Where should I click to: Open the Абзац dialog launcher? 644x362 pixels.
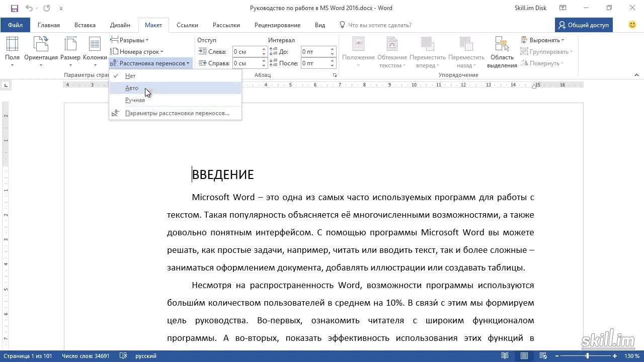(x=335, y=75)
